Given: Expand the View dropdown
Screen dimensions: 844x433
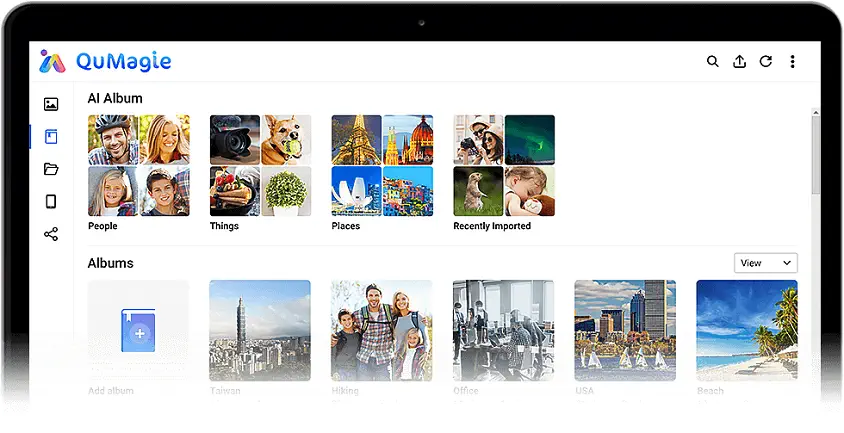Looking at the screenshot, I should [765, 263].
